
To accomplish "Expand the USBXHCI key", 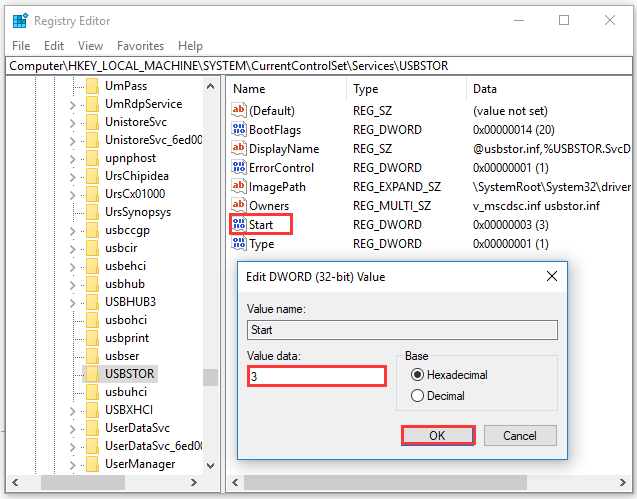I will pos(72,411).
